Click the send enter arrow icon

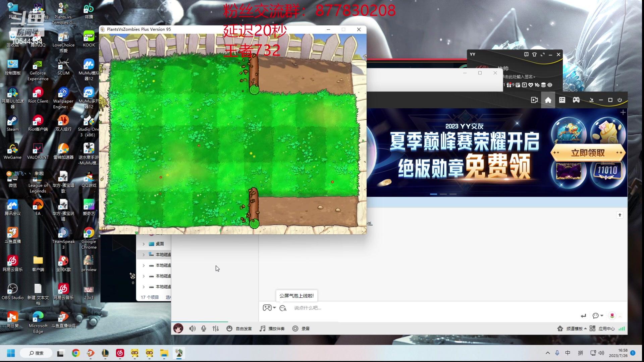coord(583,316)
